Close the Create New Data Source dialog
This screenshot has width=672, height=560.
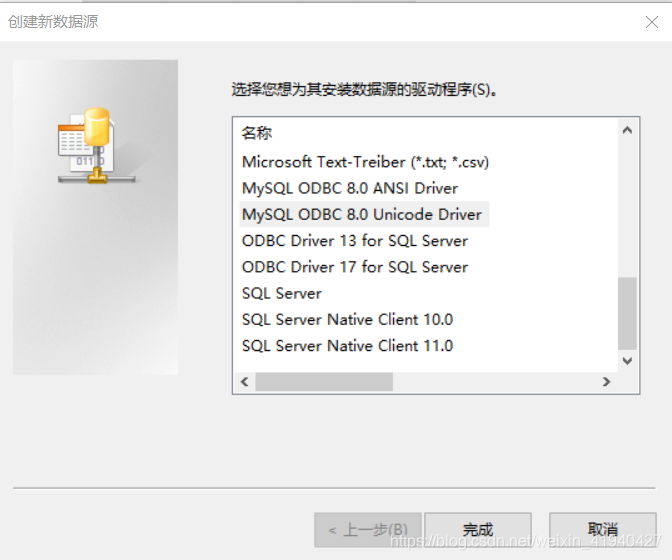(x=652, y=22)
